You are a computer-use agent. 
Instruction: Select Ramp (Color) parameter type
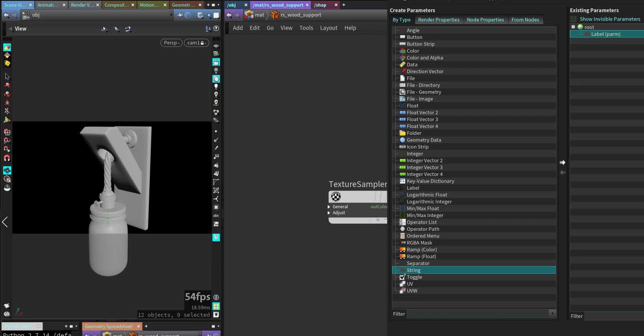tap(421, 249)
